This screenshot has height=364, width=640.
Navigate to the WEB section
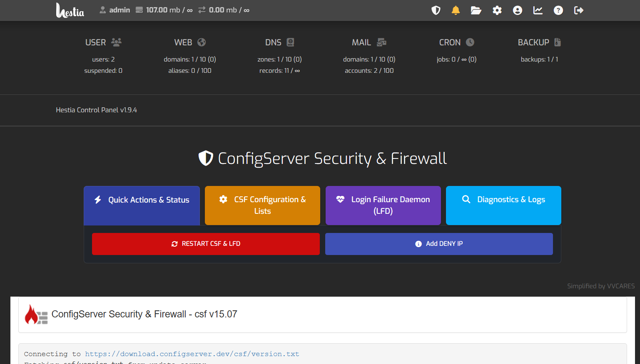coord(190,42)
